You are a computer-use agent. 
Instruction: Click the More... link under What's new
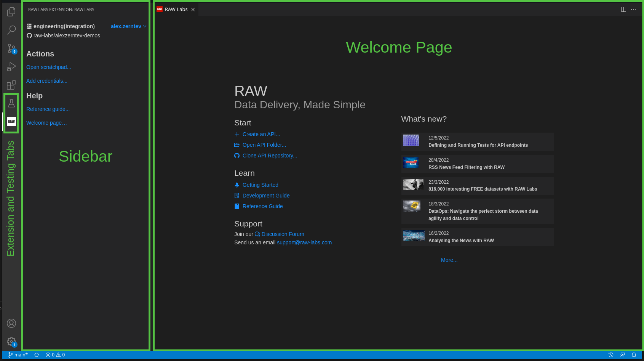pyautogui.click(x=449, y=260)
